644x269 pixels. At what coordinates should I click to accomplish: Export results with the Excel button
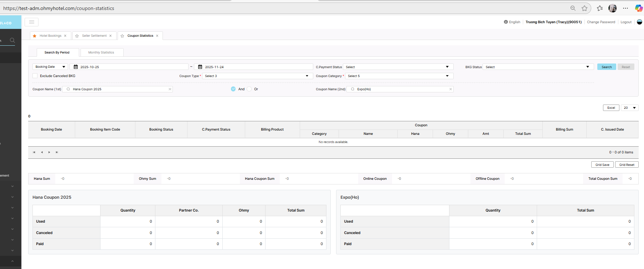pos(611,108)
